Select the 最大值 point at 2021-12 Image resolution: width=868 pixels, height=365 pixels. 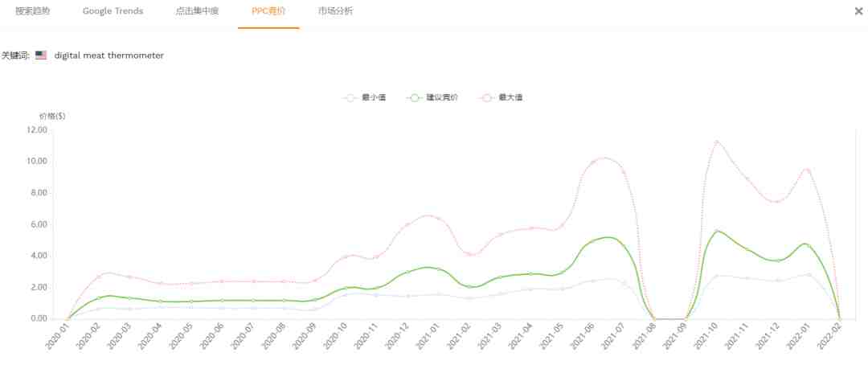pyautogui.click(x=778, y=202)
